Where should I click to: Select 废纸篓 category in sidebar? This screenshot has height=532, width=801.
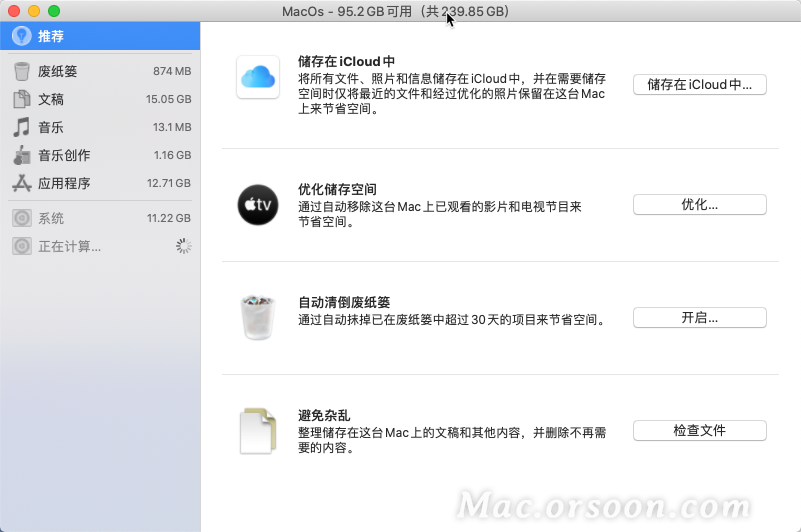pyautogui.click(x=100, y=71)
